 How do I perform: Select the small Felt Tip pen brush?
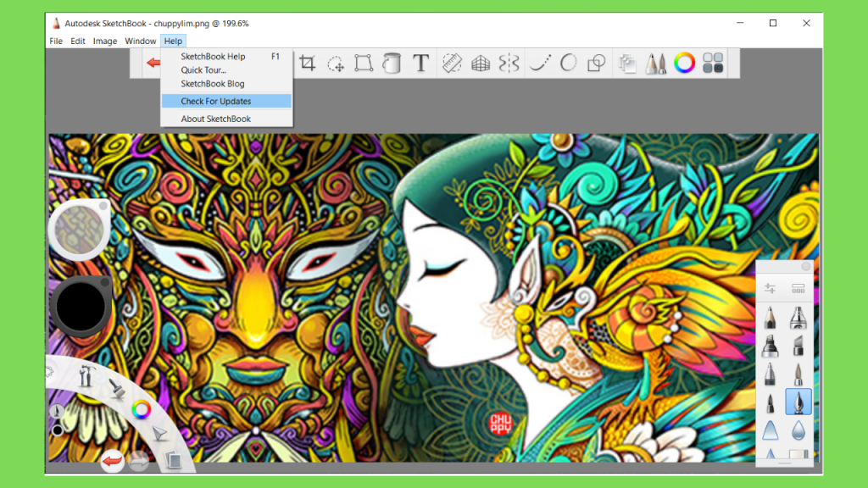click(x=770, y=402)
